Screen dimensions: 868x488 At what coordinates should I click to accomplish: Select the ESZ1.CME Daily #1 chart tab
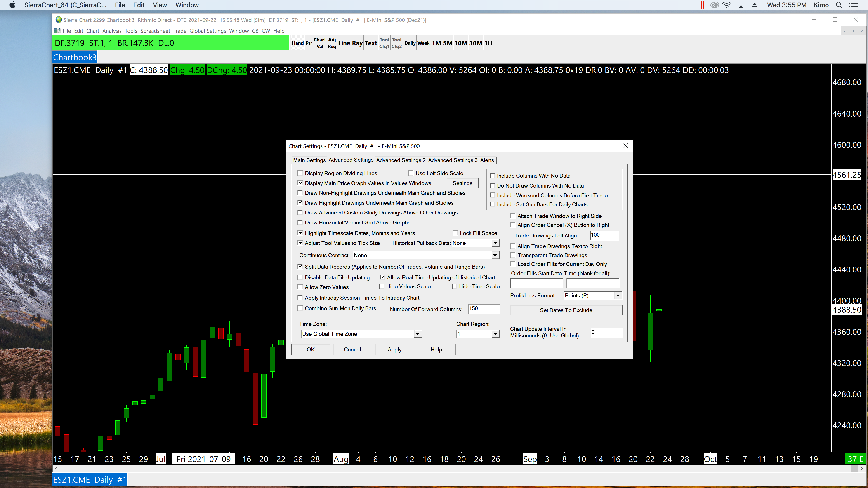tap(90, 480)
